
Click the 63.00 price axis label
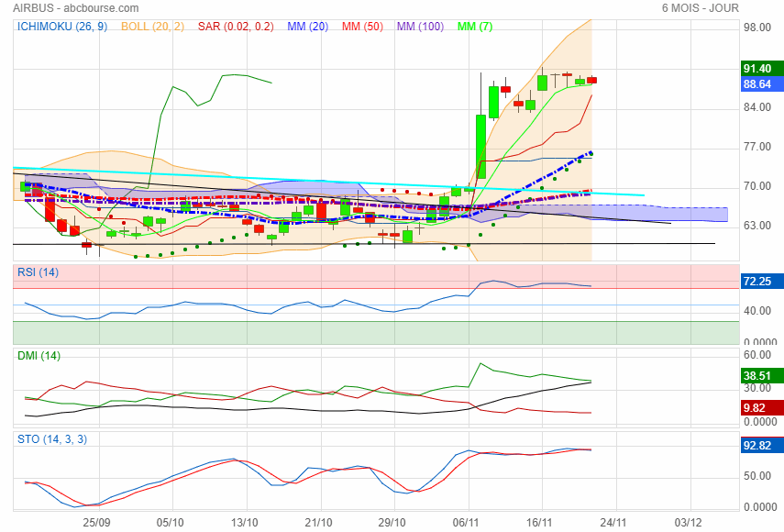pos(757,226)
